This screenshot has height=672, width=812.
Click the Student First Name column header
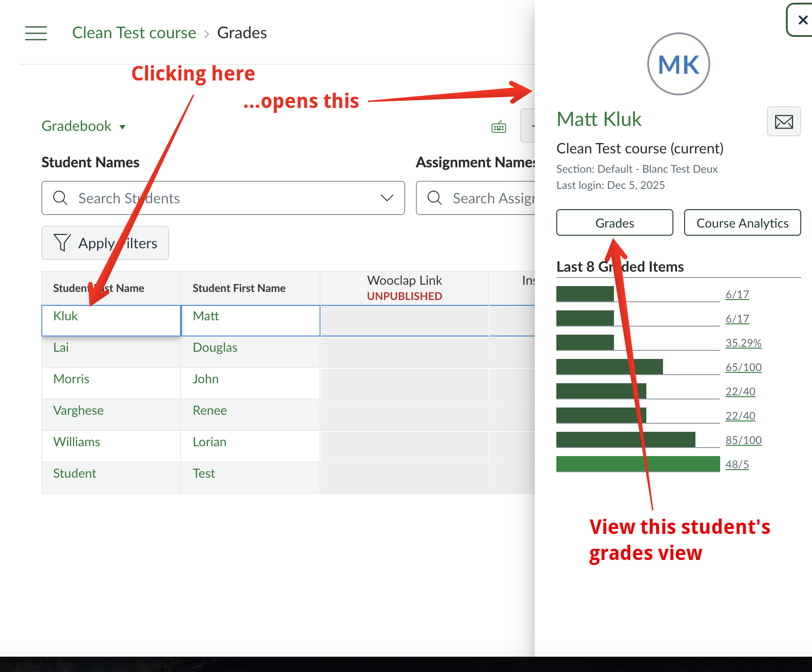tap(239, 288)
